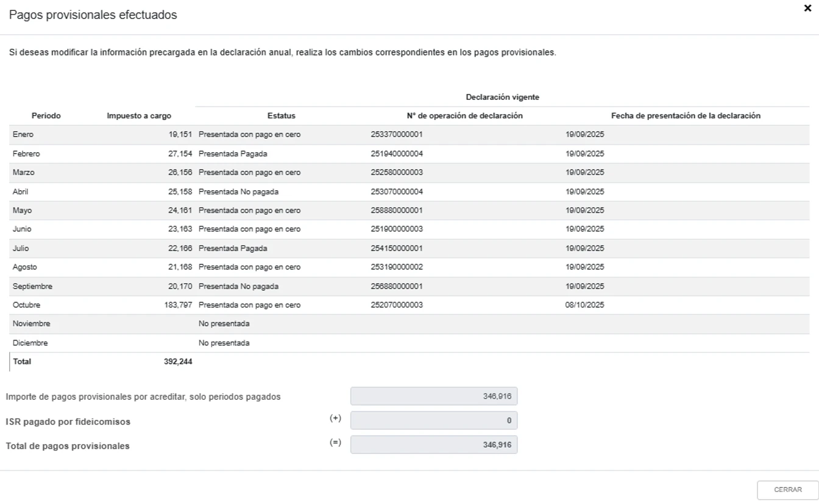Click the Agosto period cell

pyautogui.click(x=25, y=267)
